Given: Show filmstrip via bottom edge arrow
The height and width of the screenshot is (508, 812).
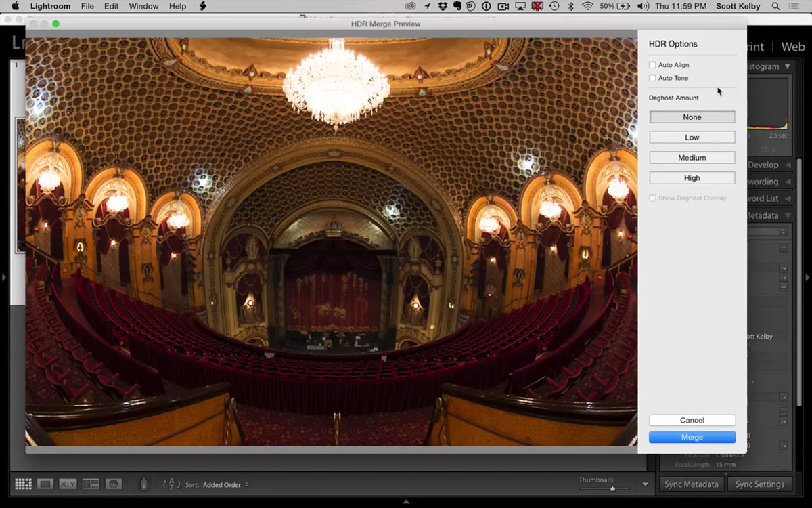Looking at the screenshot, I should (406, 502).
